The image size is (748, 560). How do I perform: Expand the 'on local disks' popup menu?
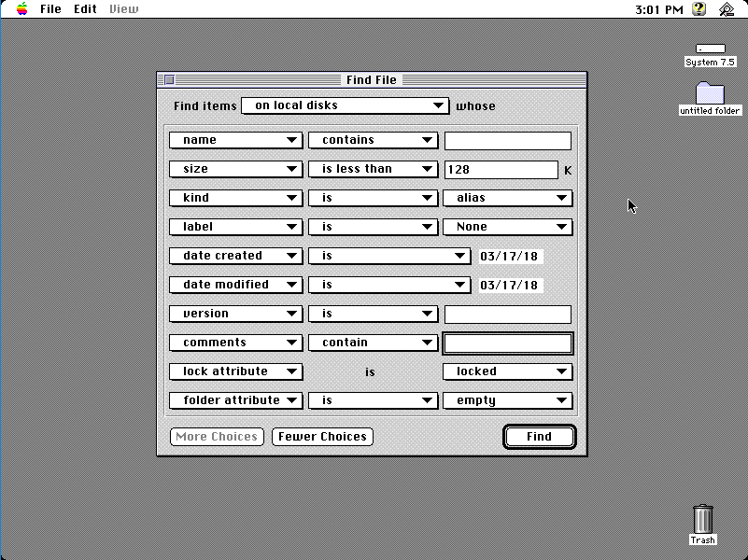point(346,106)
